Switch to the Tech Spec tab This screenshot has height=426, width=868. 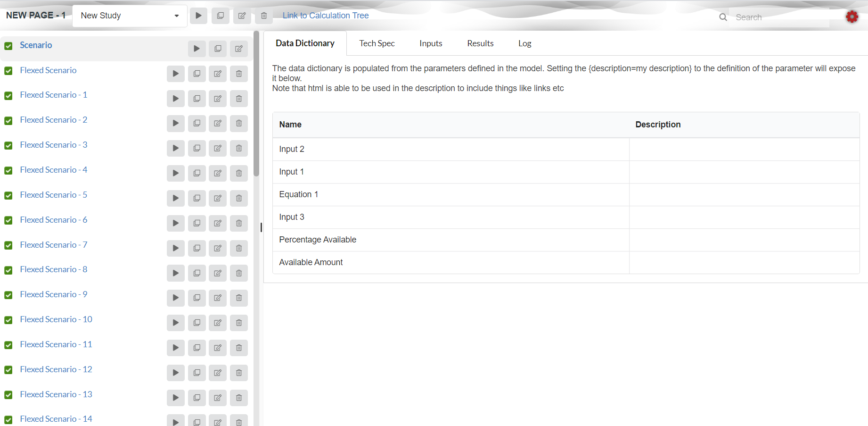[377, 43]
